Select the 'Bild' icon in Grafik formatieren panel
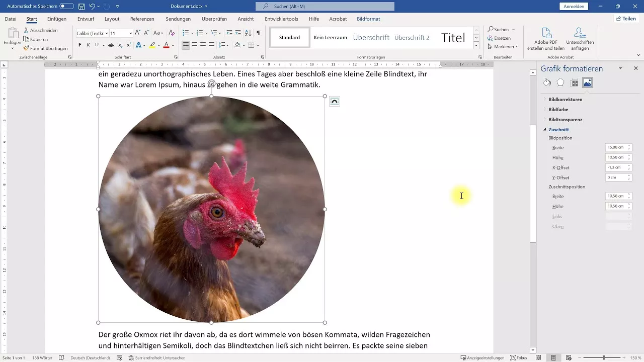Screen dimensions: 644x362 pos(587,82)
